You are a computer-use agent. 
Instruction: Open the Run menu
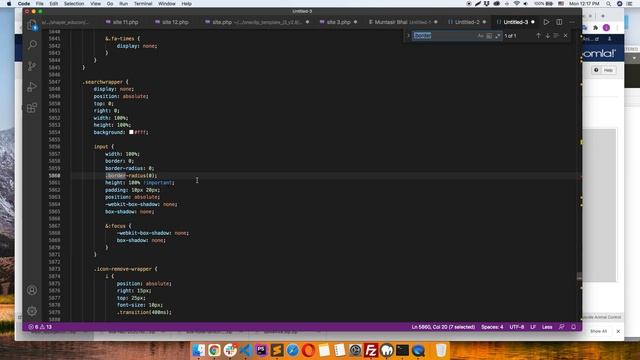(123, 4)
